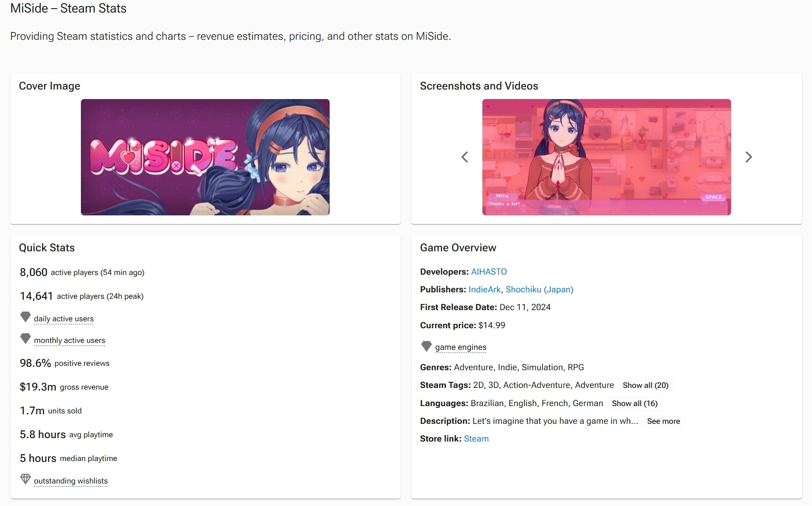The height and width of the screenshot is (506, 812).
Task: Click the Game Overview heading
Action: click(458, 248)
